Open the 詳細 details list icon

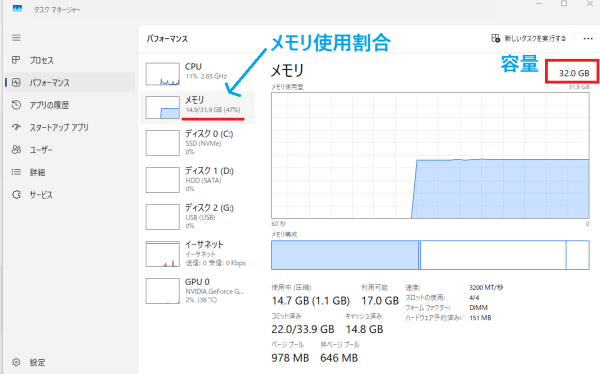(x=16, y=172)
